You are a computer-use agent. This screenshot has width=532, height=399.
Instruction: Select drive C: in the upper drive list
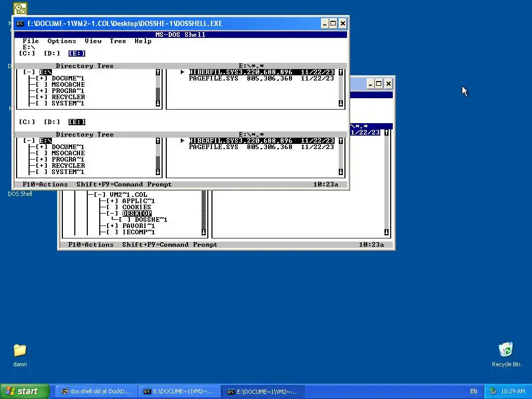tap(27, 54)
